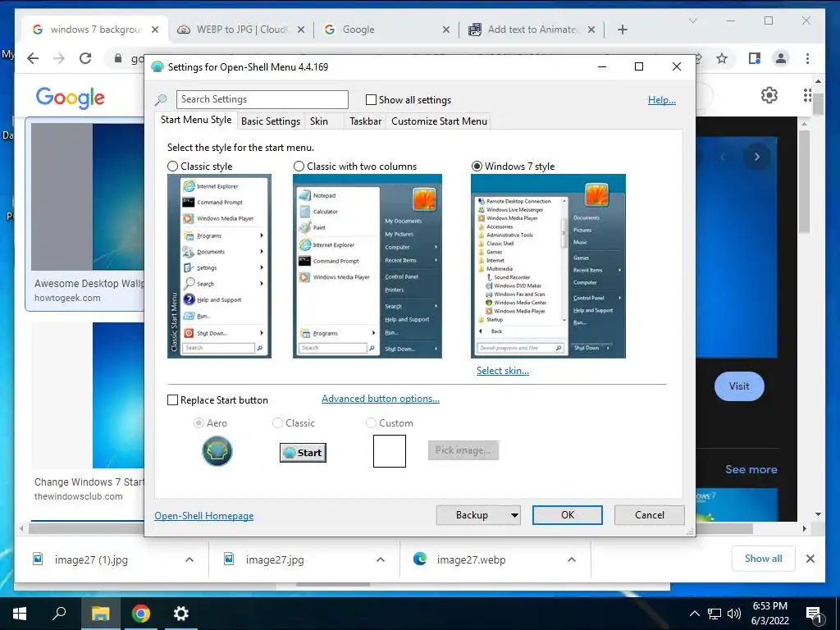
Task: Open the Backup dropdown arrow
Action: pyautogui.click(x=514, y=515)
